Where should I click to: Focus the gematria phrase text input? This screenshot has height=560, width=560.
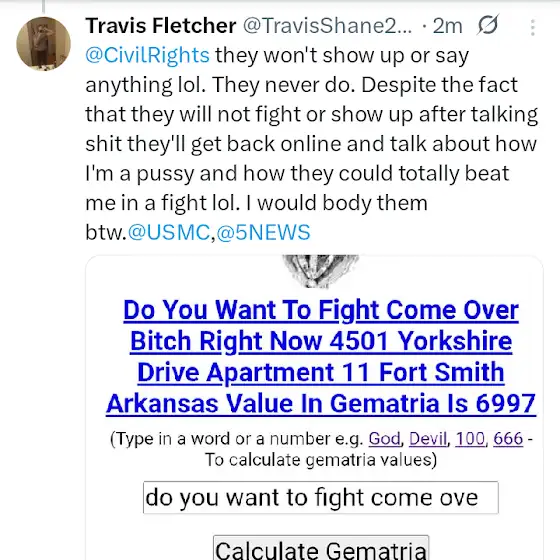[x=321, y=498]
